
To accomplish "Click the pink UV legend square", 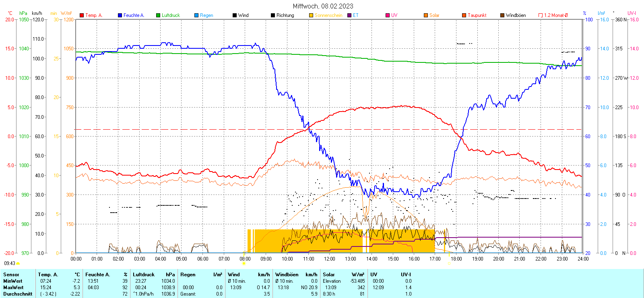I will pyautogui.click(x=388, y=15).
